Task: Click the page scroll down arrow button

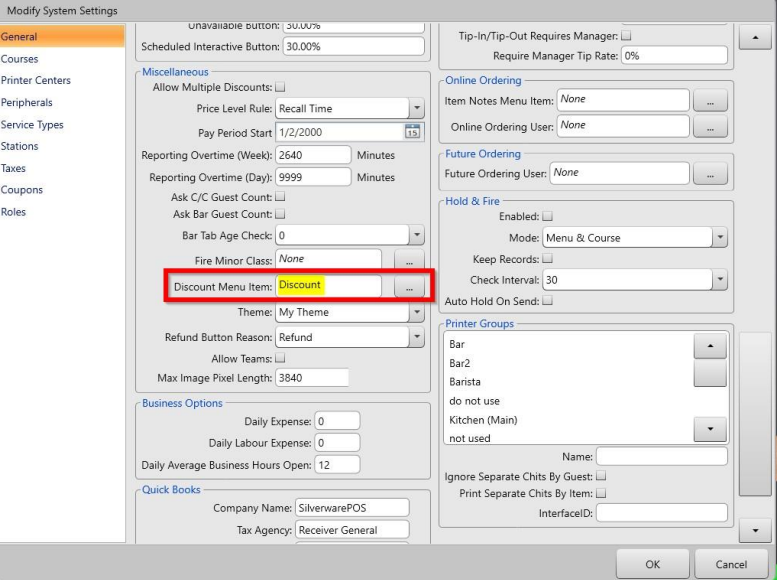Action: 755,530
